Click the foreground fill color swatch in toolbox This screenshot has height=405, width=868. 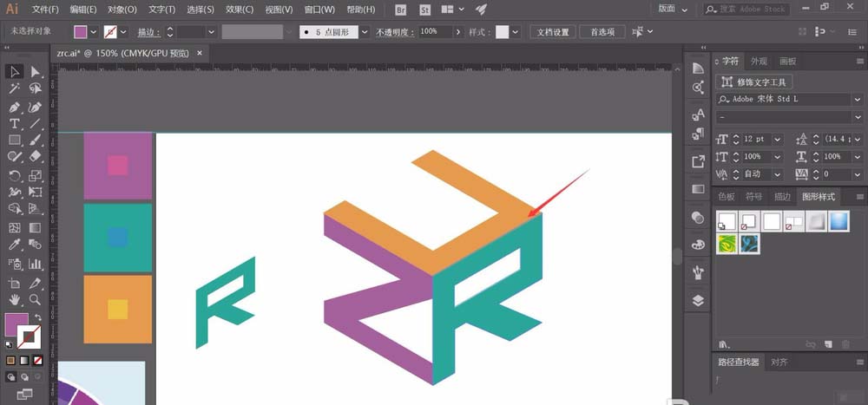(x=16, y=324)
